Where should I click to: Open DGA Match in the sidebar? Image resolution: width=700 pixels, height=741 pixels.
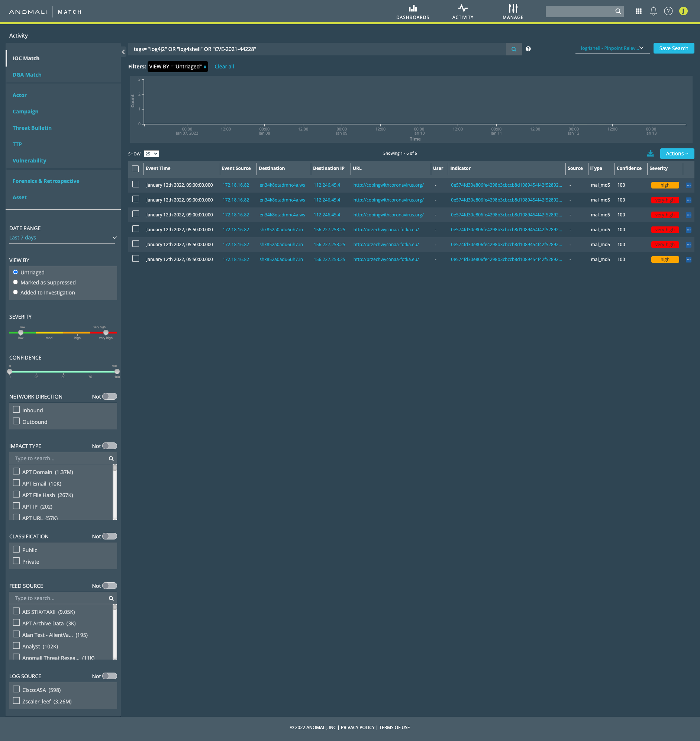point(27,75)
